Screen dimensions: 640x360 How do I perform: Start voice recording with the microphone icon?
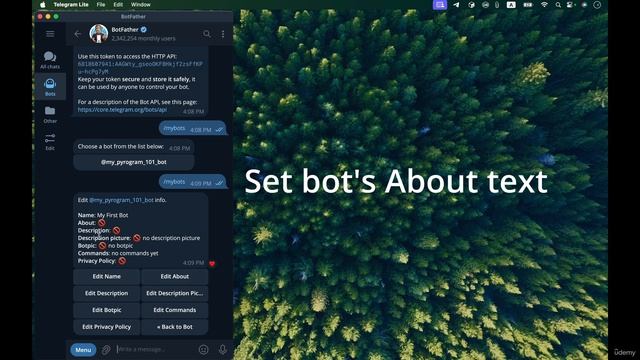pyautogui.click(x=223, y=349)
